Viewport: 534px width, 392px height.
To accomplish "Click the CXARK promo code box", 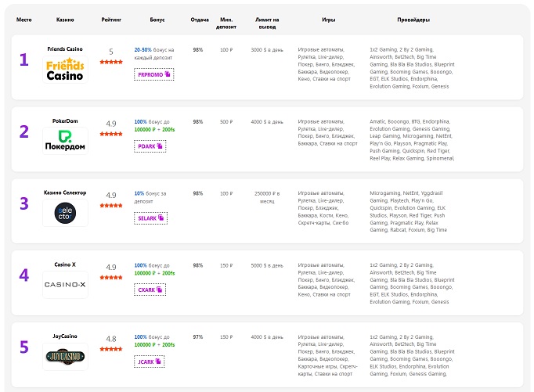I will click(150, 290).
